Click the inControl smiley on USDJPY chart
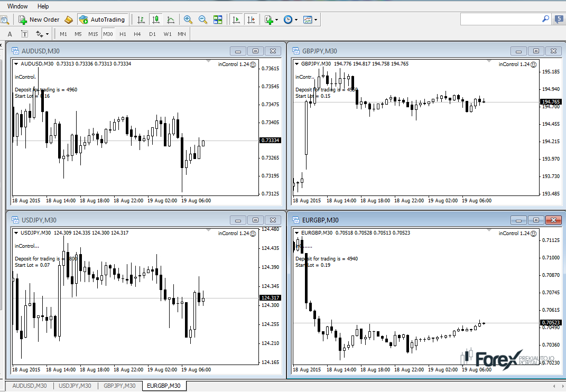 pyautogui.click(x=253, y=233)
